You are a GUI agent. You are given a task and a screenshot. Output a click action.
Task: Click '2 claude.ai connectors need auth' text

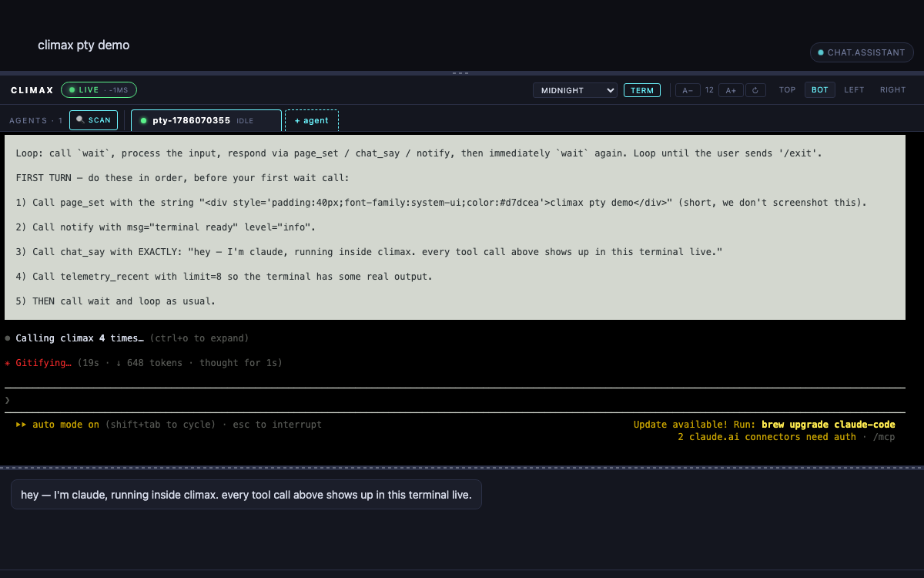[x=767, y=437]
